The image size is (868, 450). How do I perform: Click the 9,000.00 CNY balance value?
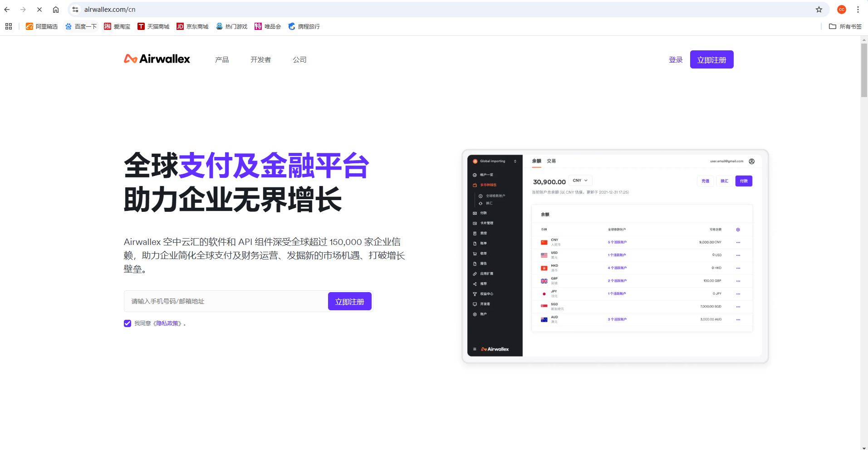[x=710, y=242]
